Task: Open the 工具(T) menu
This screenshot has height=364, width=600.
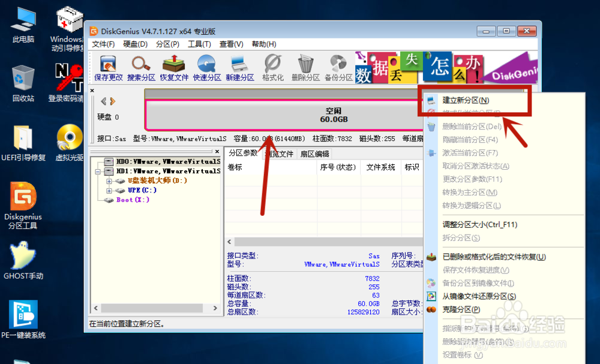Action: [x=199, y=44]
